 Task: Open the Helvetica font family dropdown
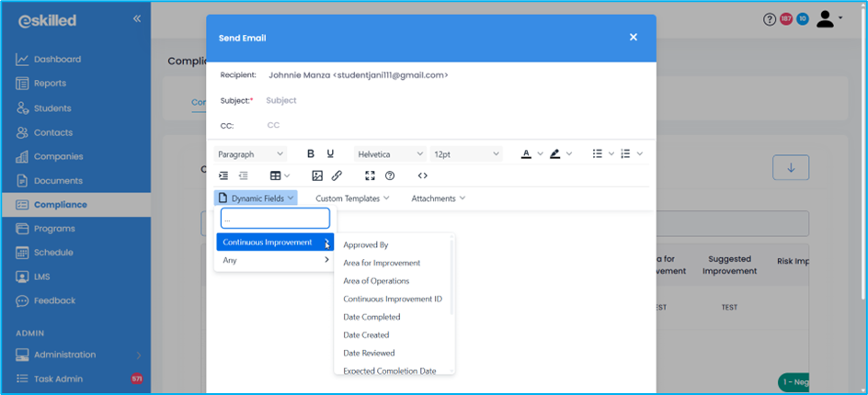click(x=390, y=154)
